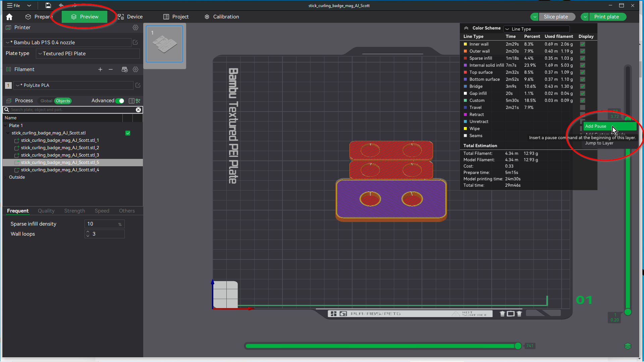
Task: Toggle Advanced mode switch
Action: [120, 101]
